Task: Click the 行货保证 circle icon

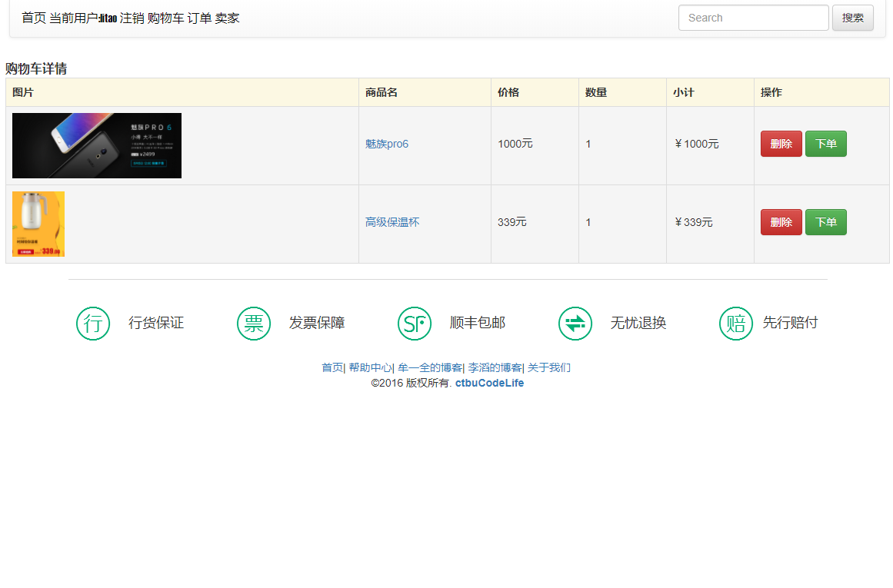Action: click(x=93, y=324)
